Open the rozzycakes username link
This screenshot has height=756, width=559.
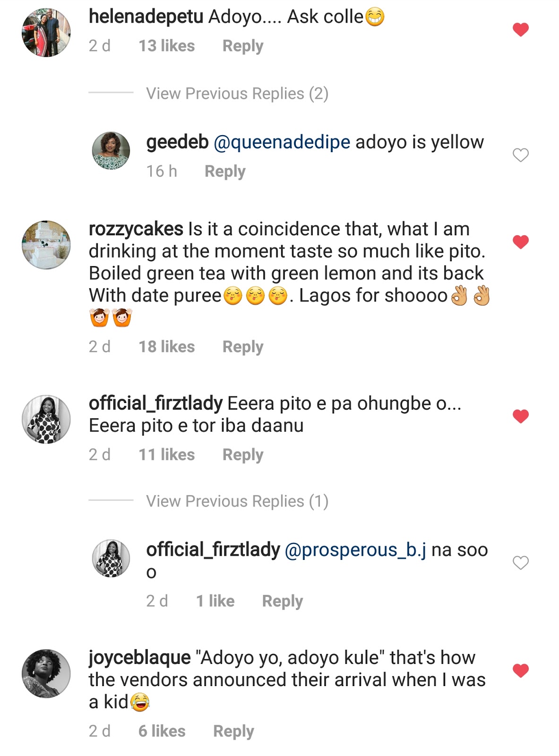click(136, 229)
